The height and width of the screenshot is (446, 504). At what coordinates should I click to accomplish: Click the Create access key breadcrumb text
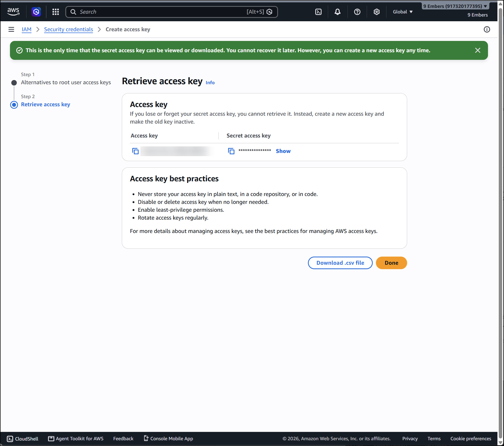coord(128,29)
